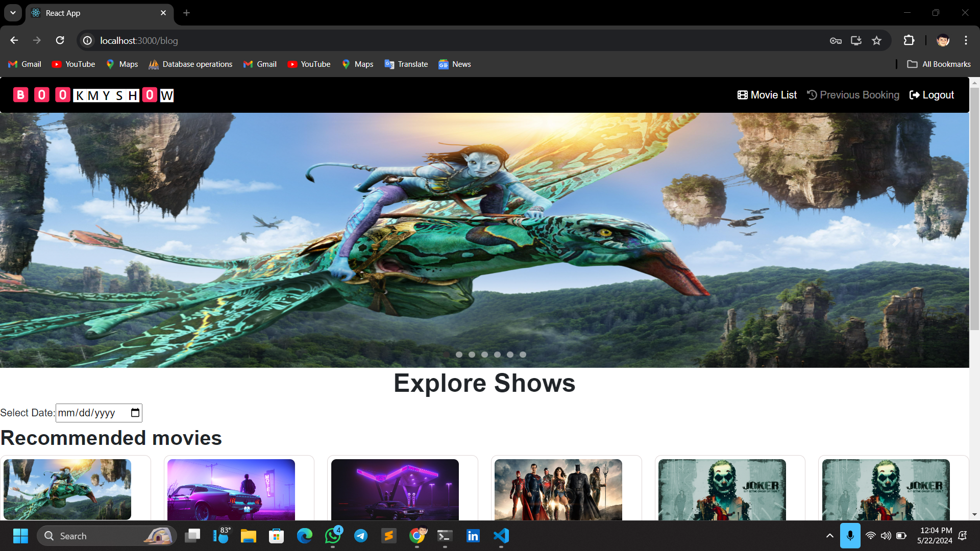Open WhatsApp from the taskbar
Viewport: 980px width, 551px height.
(x=333, y=536)
